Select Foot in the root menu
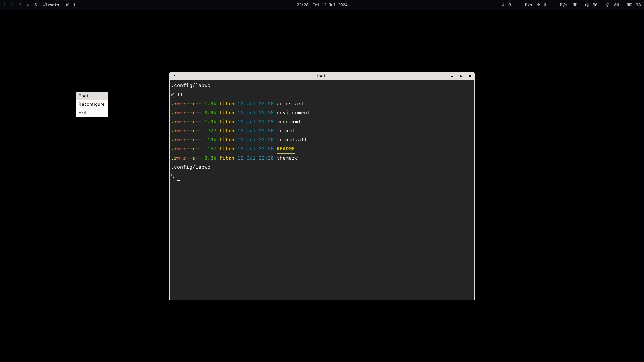 coord(92,96)
